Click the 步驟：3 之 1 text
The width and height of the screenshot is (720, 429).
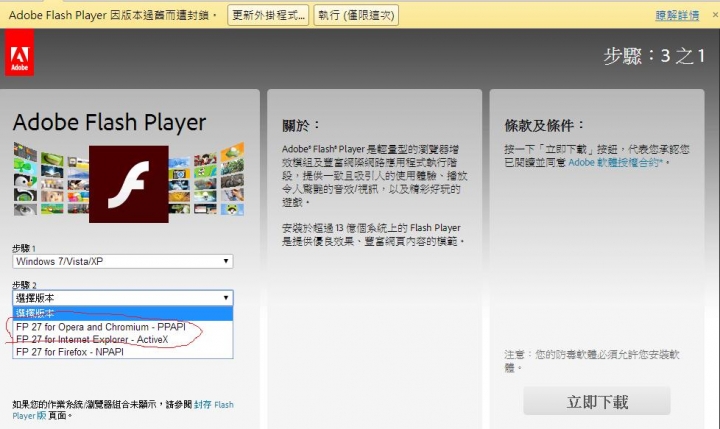[654, 56]
